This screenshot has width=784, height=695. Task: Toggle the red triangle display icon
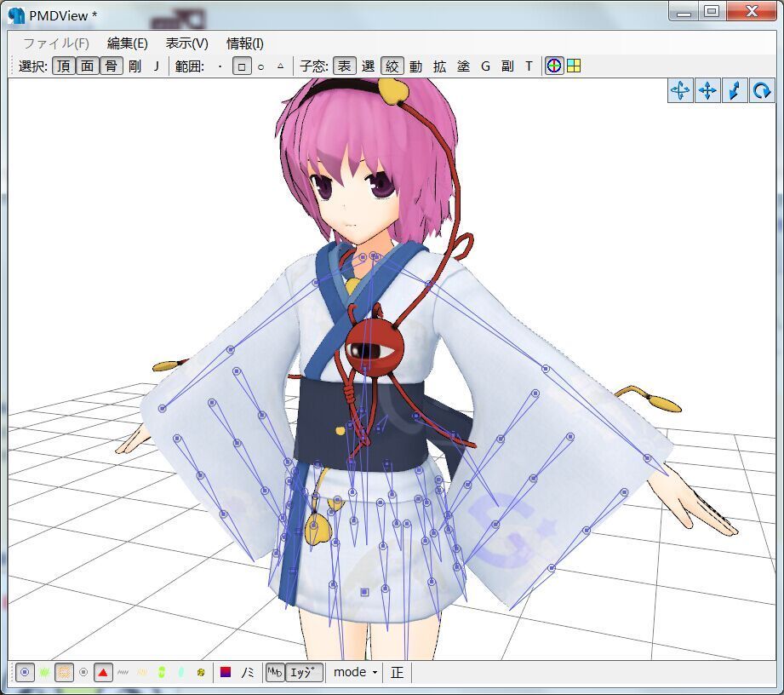click(x=103, y=672)
